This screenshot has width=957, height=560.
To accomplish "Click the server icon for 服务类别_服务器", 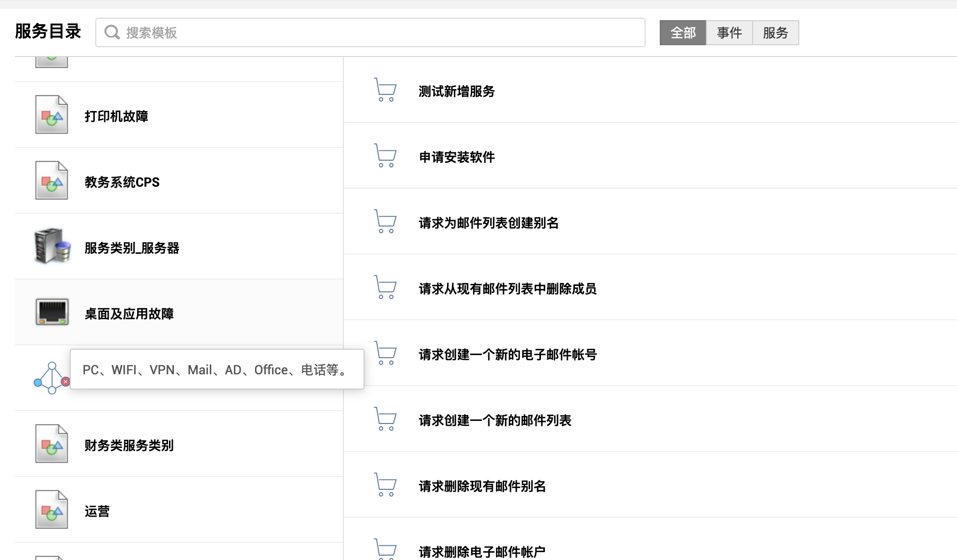I will [52, 246].
